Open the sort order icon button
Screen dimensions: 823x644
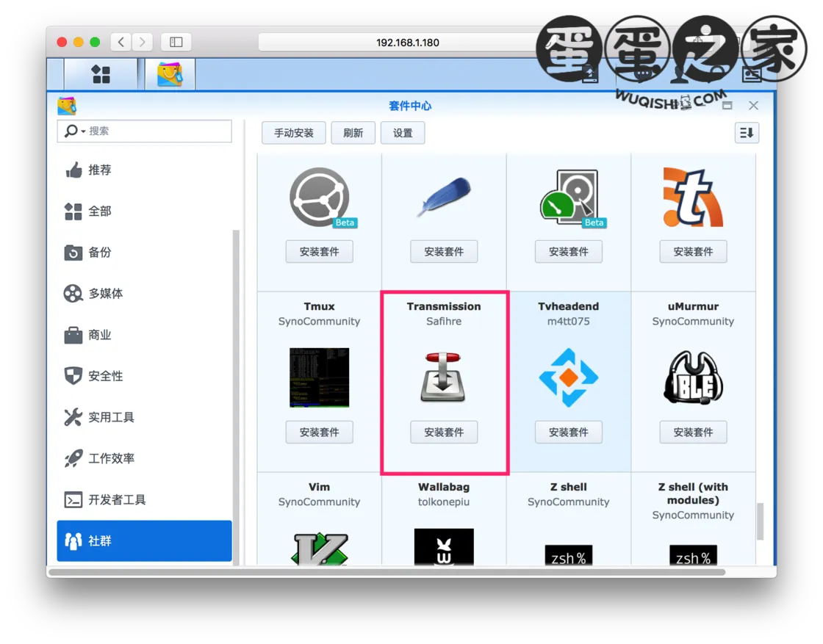(747, 133)
